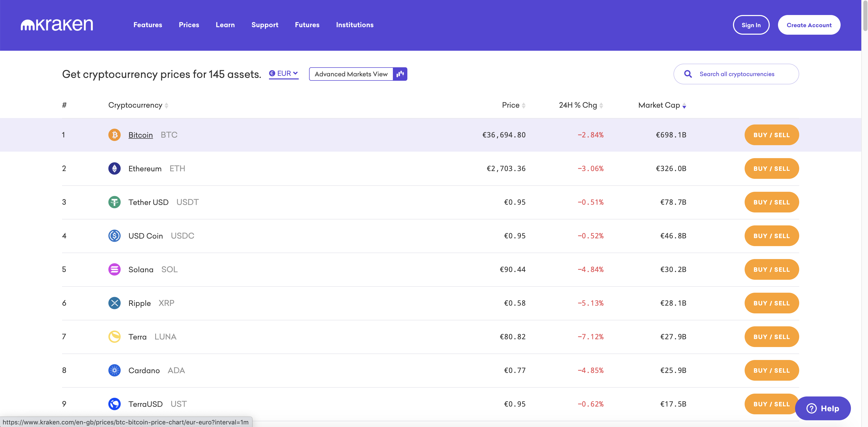Open the USD Coin name
Viewport: 868px width, 427px height.
(x=146, y=236)
